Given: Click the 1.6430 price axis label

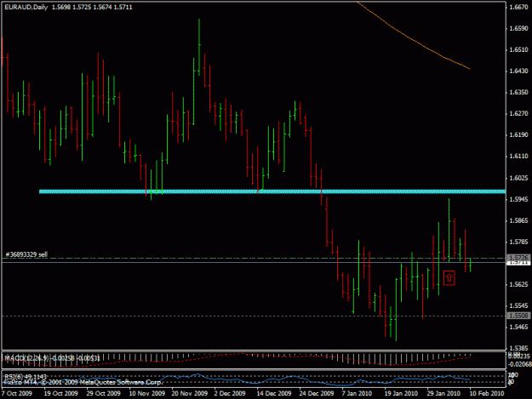Looking at the screenshot, I should 518,71.
